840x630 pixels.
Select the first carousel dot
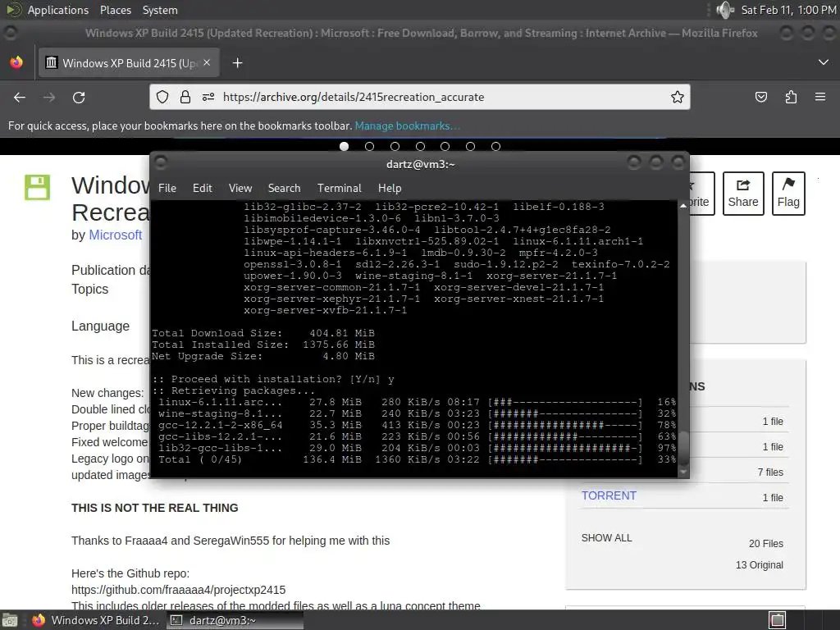344,146
